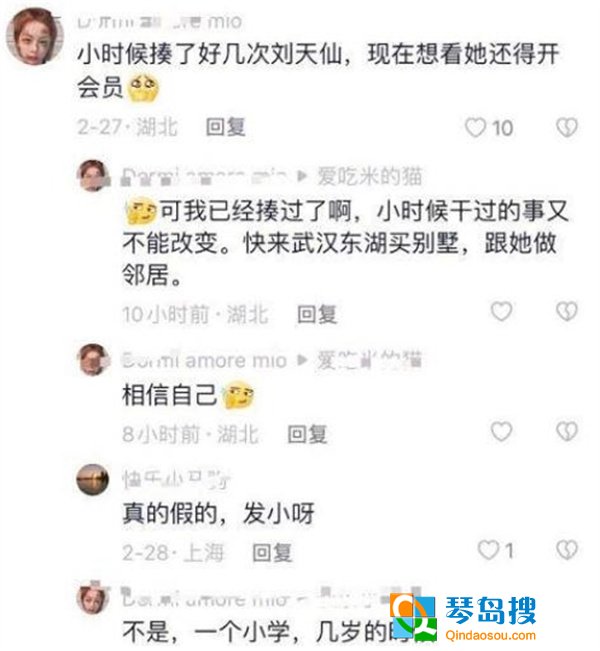600x651 pixels.
Task: Dislike the top comment via broken heart
Action: [x=567, y=127]
